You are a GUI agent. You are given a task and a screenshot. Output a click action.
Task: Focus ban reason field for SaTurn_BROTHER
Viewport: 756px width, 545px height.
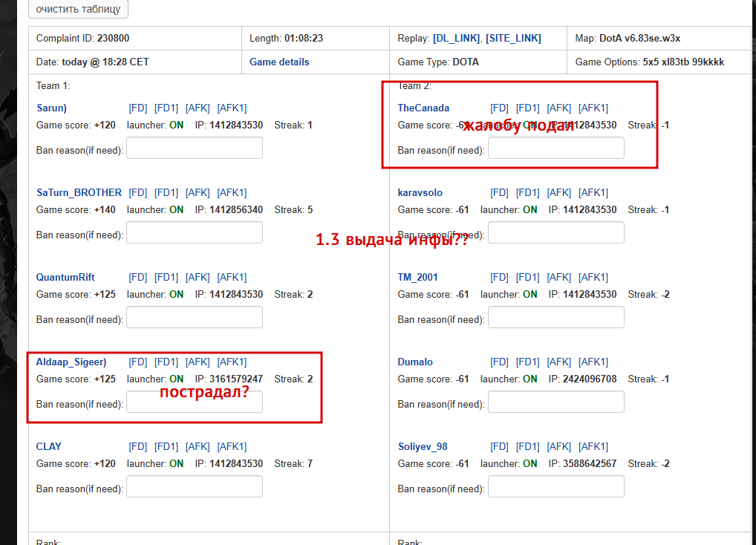click(195, 232)
